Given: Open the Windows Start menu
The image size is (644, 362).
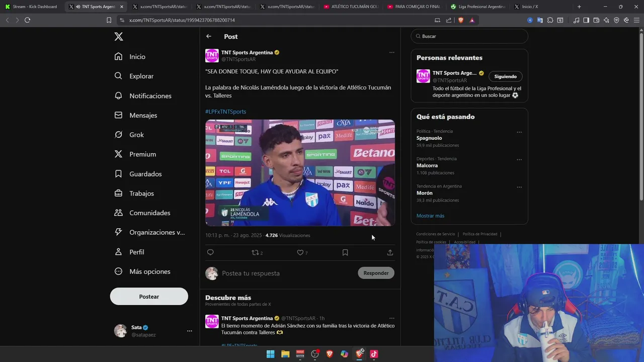Looking at the screenshot, I should 270,354.
